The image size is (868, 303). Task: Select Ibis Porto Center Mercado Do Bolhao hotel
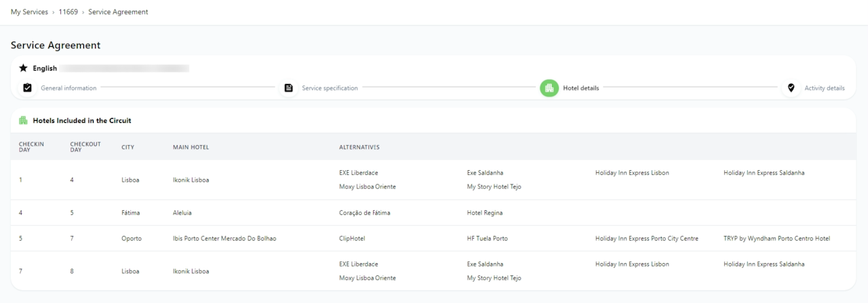point(224,239)
